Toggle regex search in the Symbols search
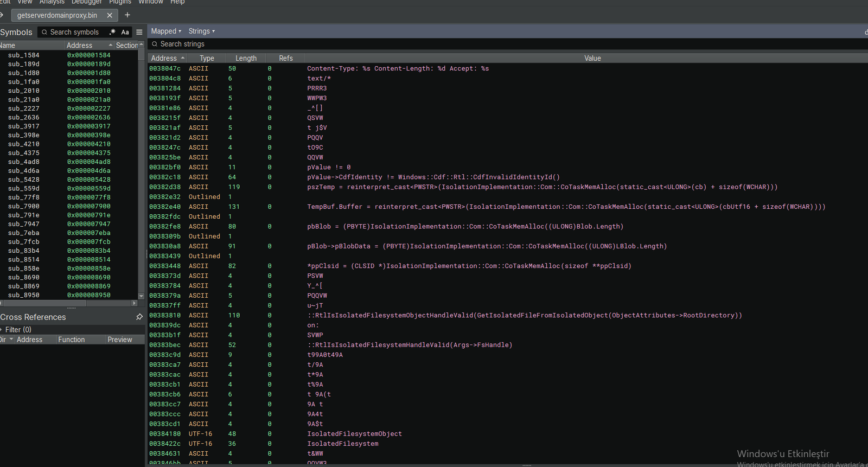 [112, 32]
